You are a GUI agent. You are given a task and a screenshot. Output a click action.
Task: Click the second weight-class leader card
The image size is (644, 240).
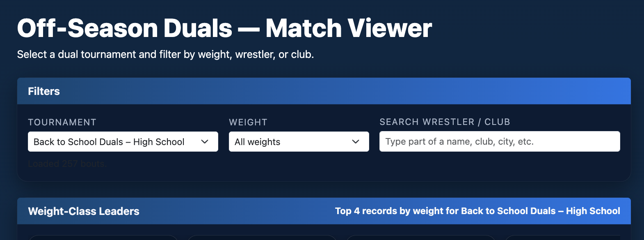pyautogui.click(x=262, y=238)
